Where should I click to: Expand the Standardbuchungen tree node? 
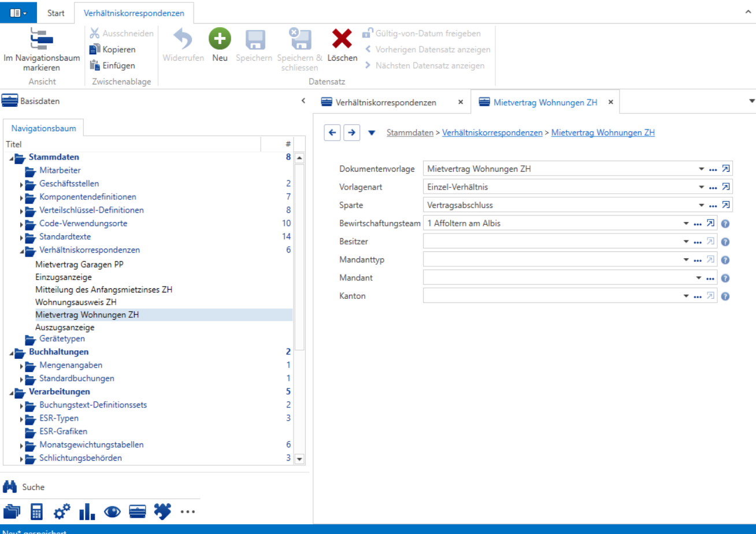(x=22, y=380)
